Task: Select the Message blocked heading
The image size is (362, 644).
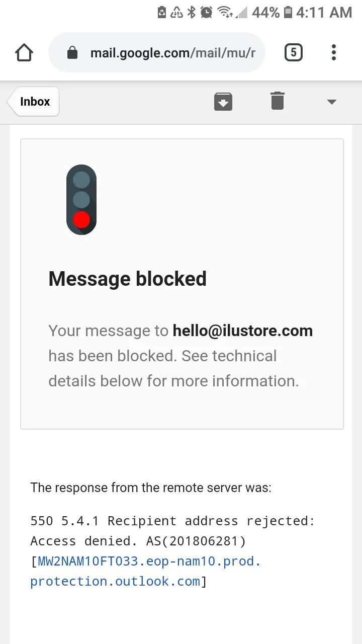Action: (127, 278)
